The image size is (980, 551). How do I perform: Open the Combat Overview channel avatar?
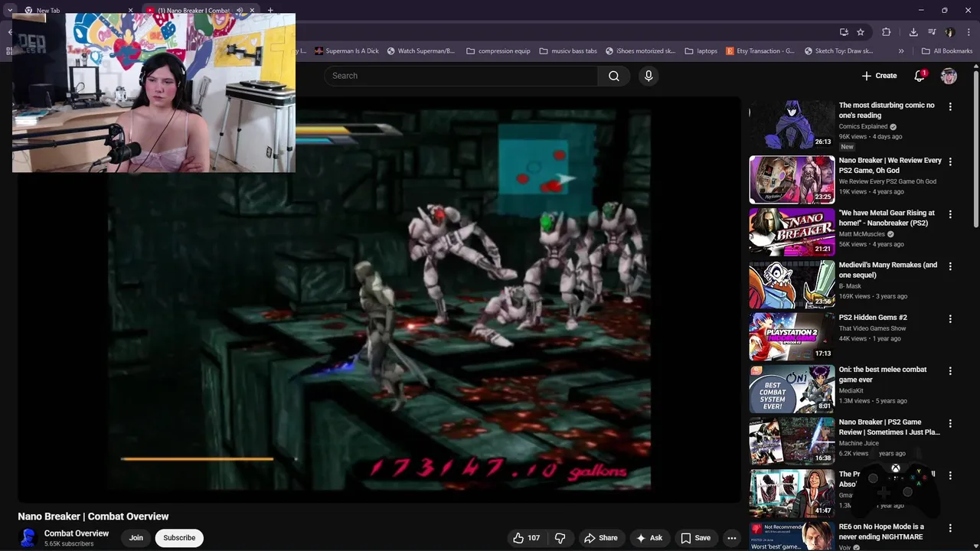click(28, 538)
